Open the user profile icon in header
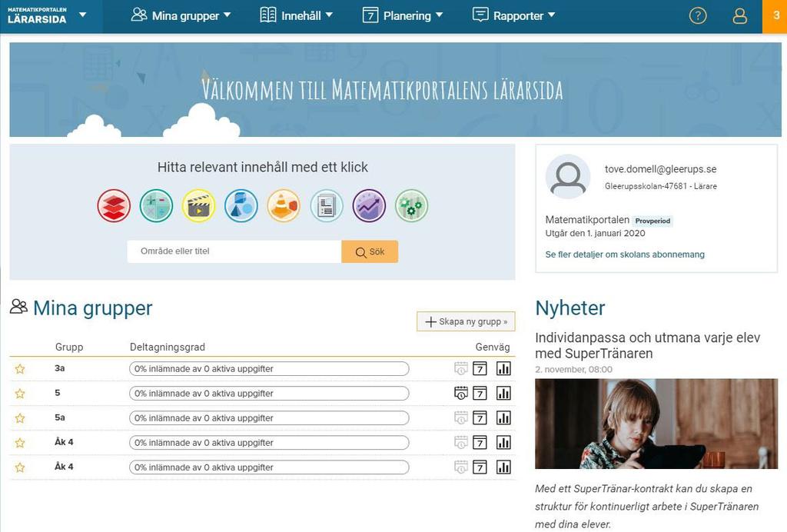 [740, 16]
